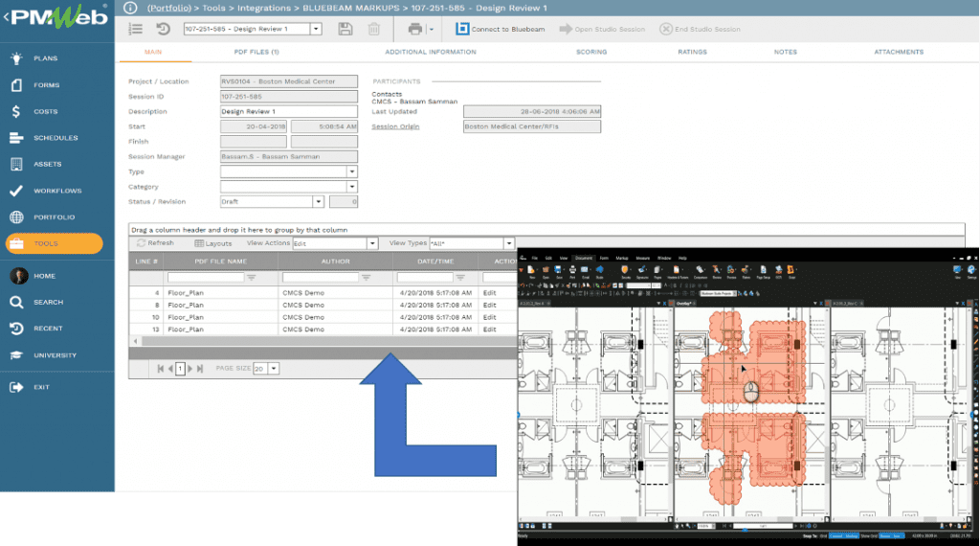Viewport: 980px width, 546px height.
Task: Click the info icon beside Portfolio breadcrumb
Action: point(130,8)
